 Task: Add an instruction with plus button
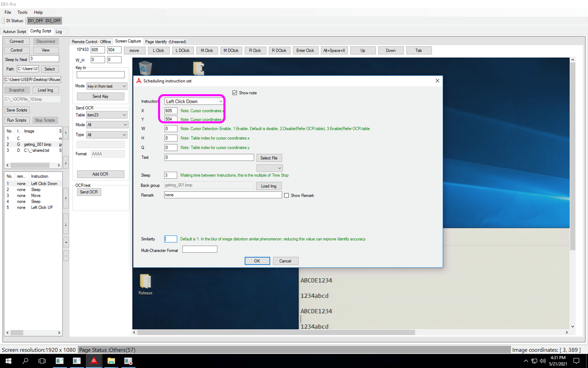click(66, 242)
